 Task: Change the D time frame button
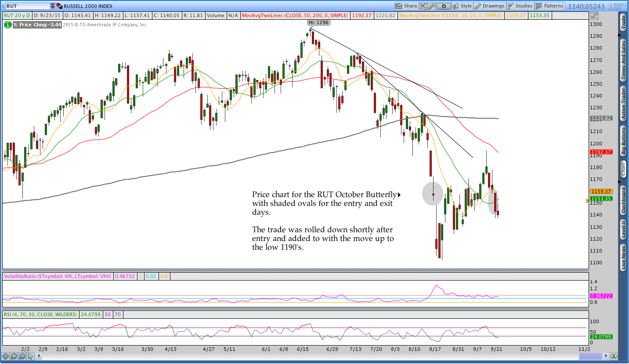click(x=444, y=6)
